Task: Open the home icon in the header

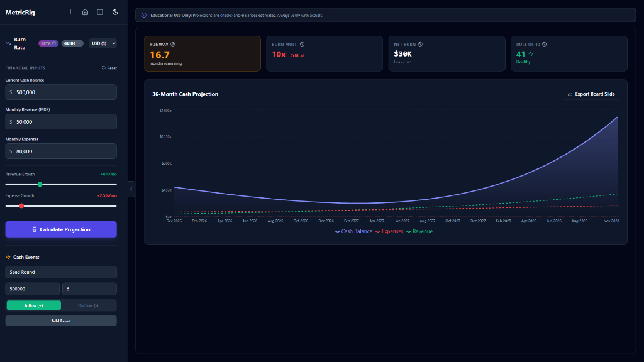Action: coord(85,12)
